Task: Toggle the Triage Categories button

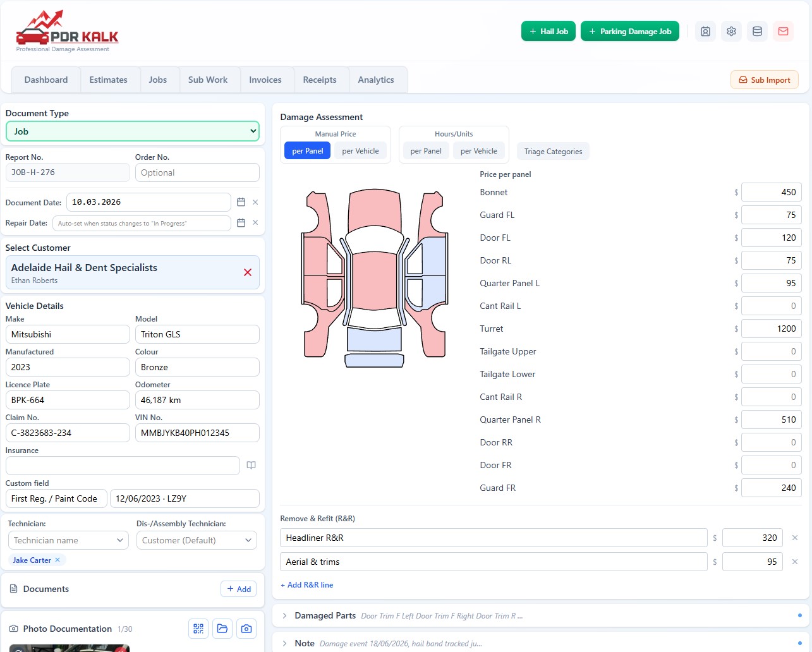Action: click(553, 152)
